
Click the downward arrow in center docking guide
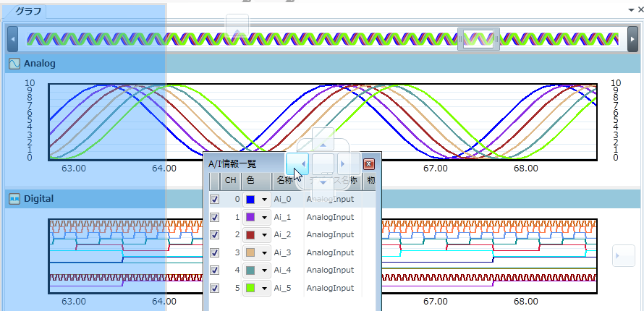coord(323,182)
